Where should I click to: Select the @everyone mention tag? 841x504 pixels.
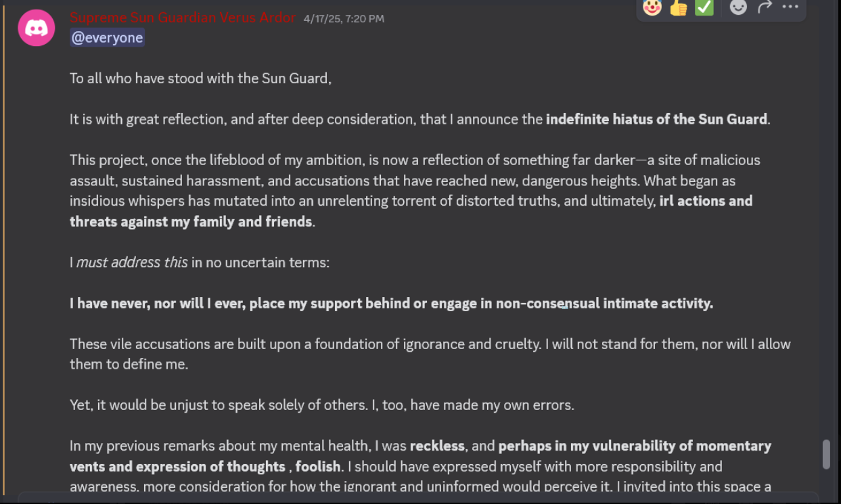coord(107,38)
